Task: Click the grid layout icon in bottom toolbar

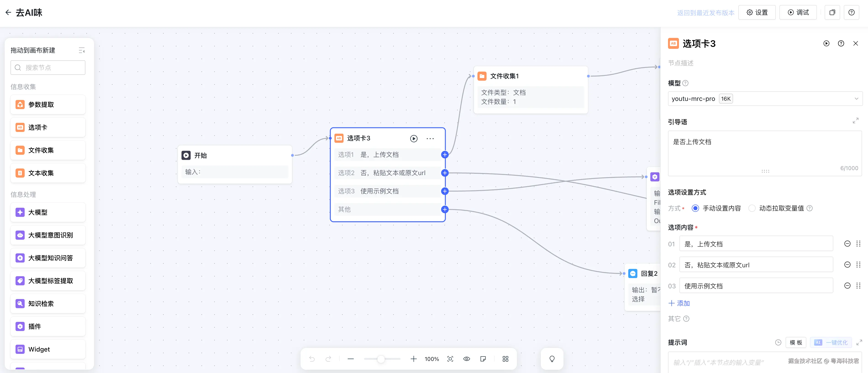Action: pos(505,359)
